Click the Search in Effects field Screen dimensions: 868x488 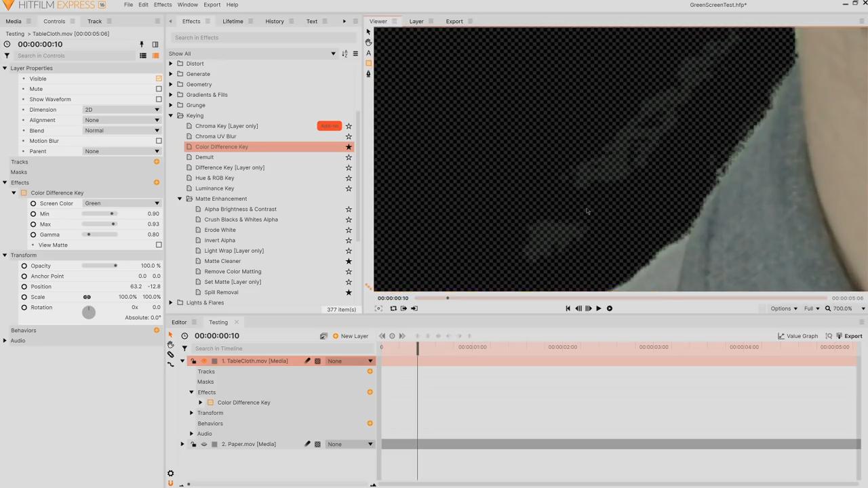(263, 37)
